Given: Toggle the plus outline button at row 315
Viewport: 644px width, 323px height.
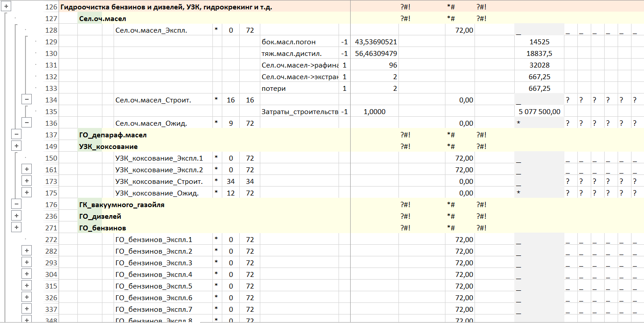Looking at the screenshot, I should tap(27, 285).
